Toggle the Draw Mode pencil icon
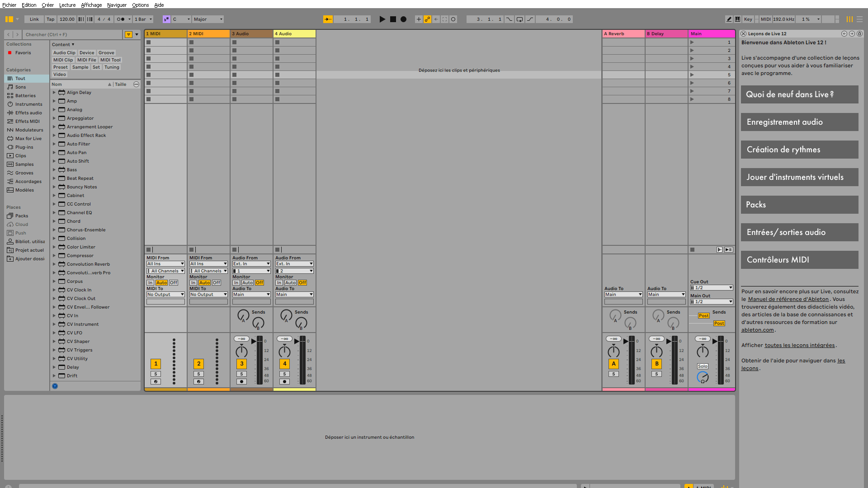The height and width of the screenshot is (488, 868). coord(729,19)
